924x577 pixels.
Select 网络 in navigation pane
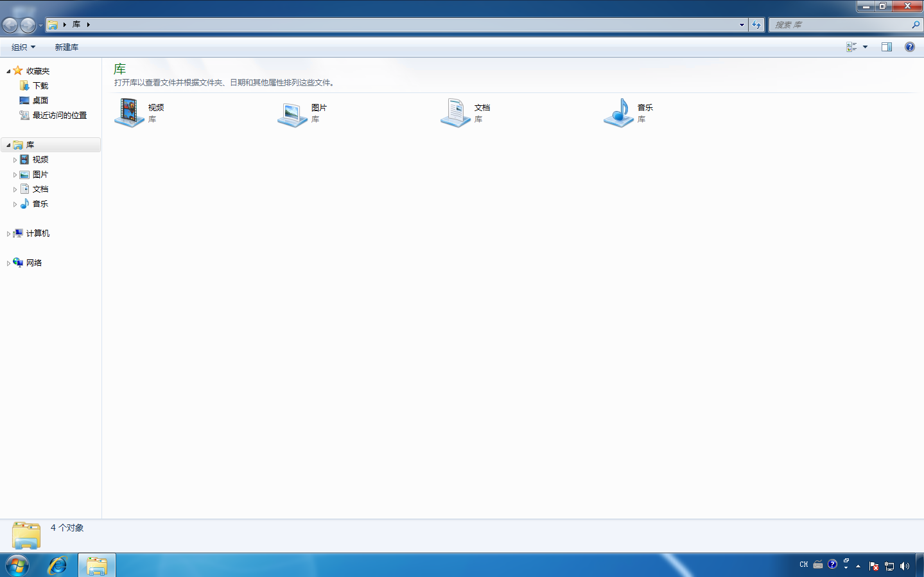[x=34, y=263]
